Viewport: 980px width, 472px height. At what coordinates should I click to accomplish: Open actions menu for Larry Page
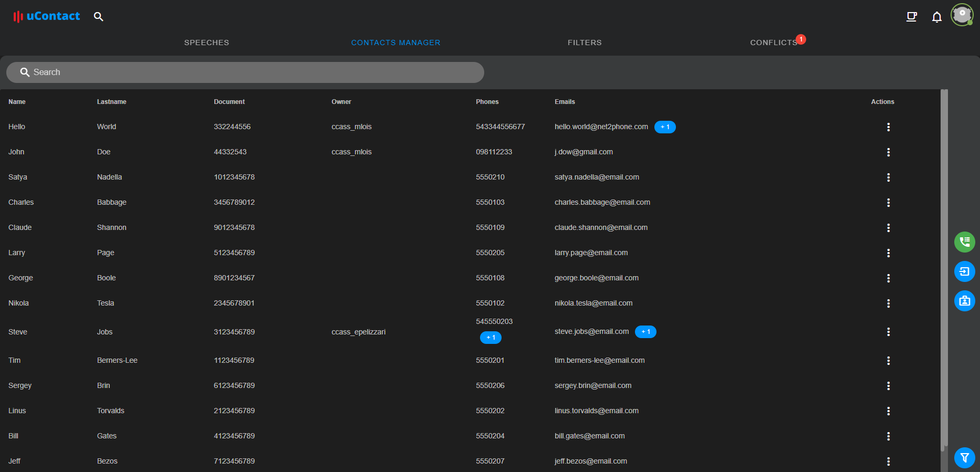click(888, 253)
